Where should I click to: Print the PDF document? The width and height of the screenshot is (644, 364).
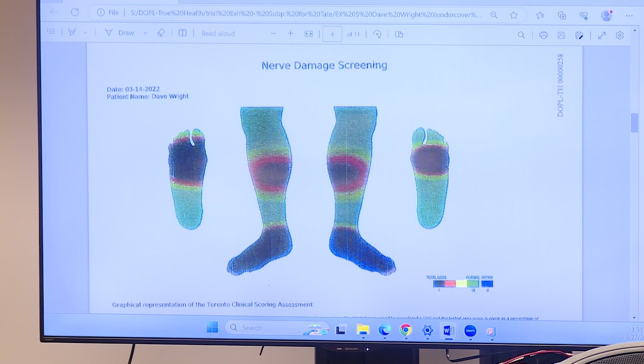tap(544, 35)
